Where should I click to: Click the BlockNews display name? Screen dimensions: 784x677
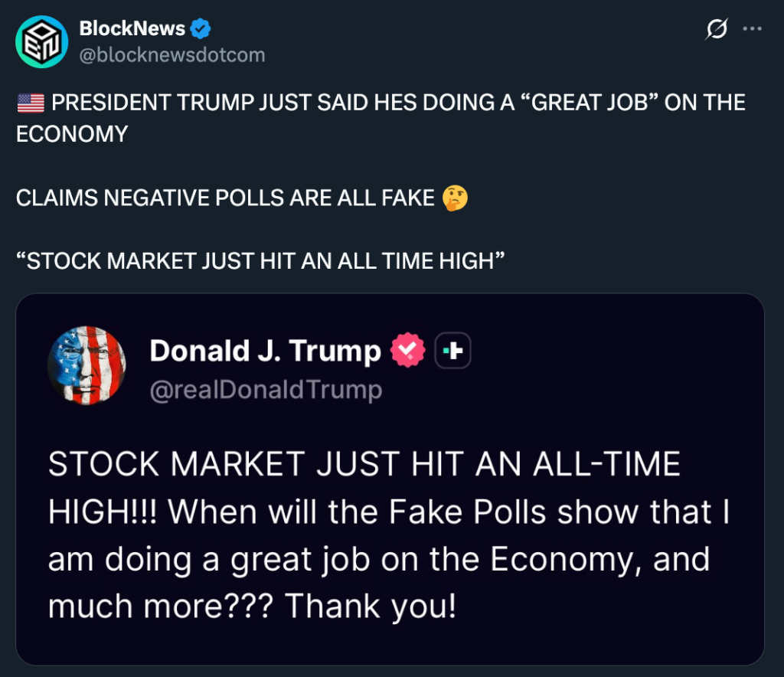click(132, 29)
